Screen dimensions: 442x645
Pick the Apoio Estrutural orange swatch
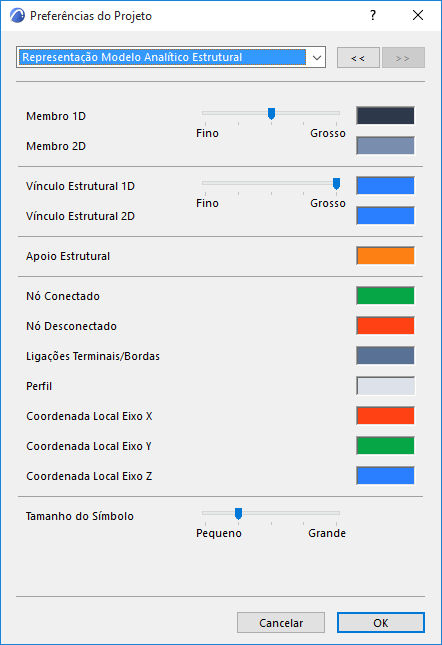tap(385, 256)
